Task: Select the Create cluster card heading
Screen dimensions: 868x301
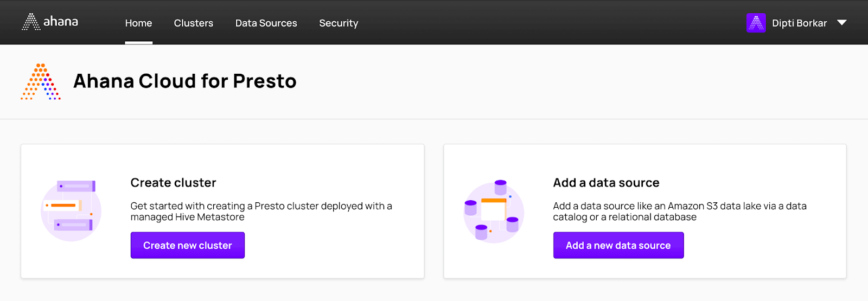Action: click(173, 183)
